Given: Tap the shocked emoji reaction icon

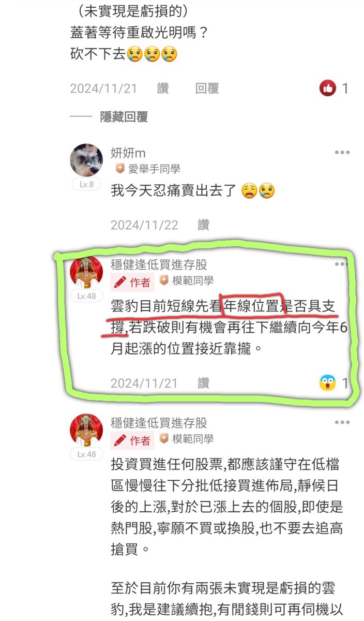Looking at the screenshot, I should coord(328,383).
